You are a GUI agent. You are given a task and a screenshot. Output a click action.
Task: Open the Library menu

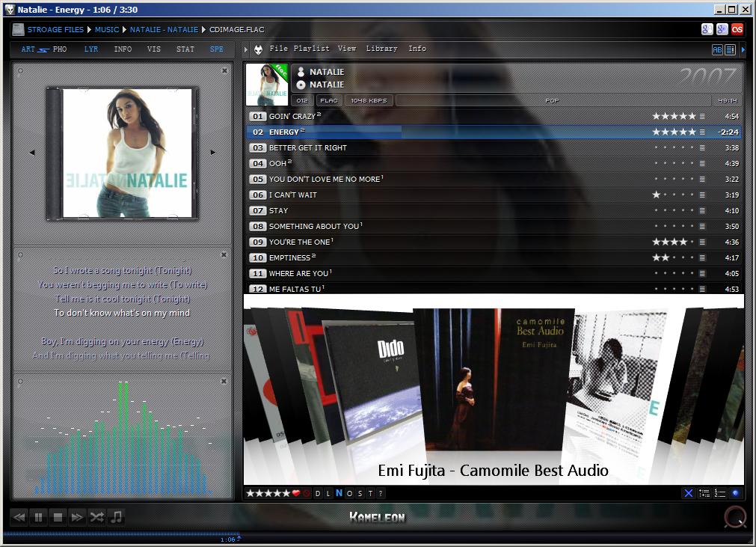381,48
